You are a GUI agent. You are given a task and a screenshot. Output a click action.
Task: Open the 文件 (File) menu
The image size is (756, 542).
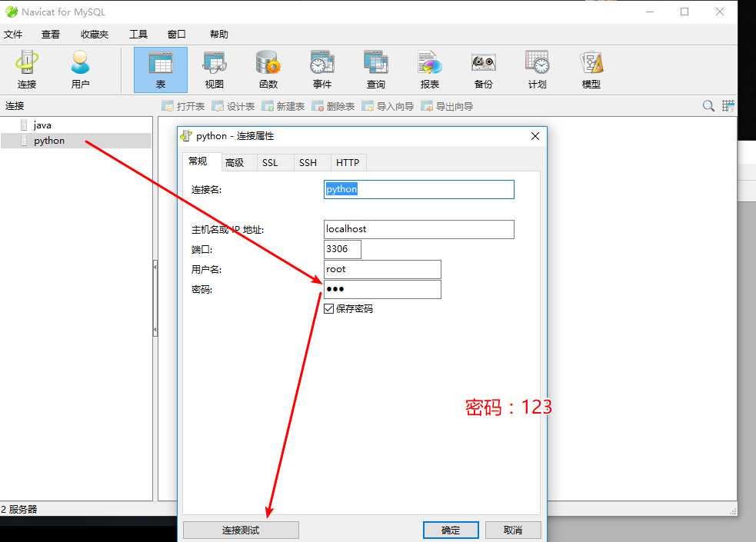point(13,34)
